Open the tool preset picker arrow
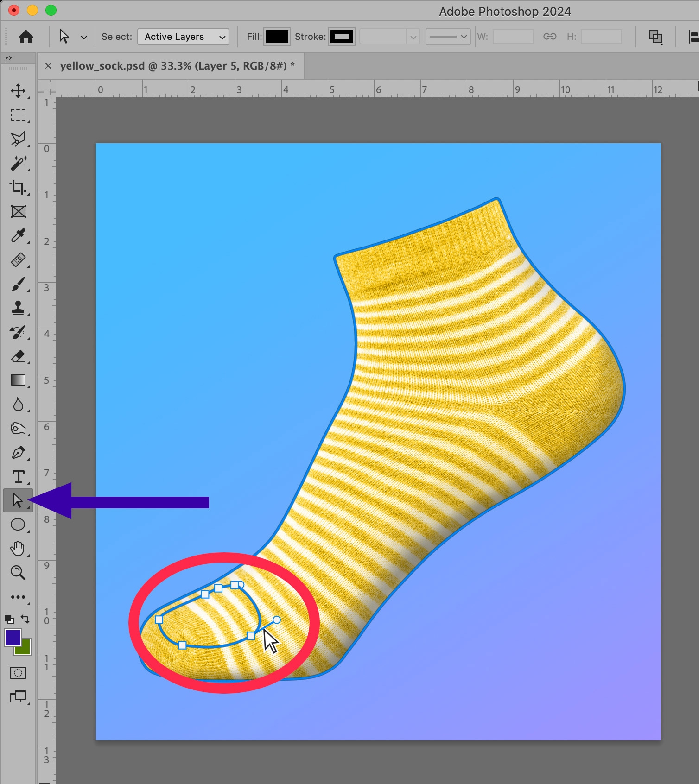Viewport: 699px width, 784px height. pos(84,37)
